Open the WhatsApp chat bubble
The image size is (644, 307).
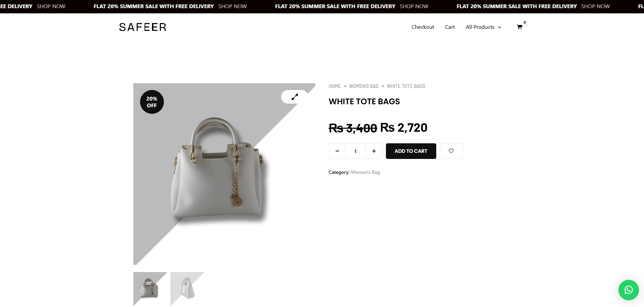(628, 290)
